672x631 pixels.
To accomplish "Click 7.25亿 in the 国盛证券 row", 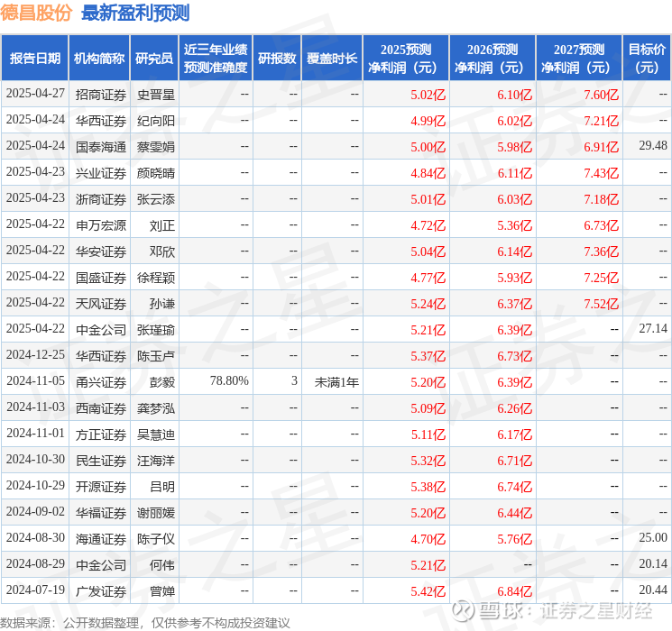I will 601,278.
